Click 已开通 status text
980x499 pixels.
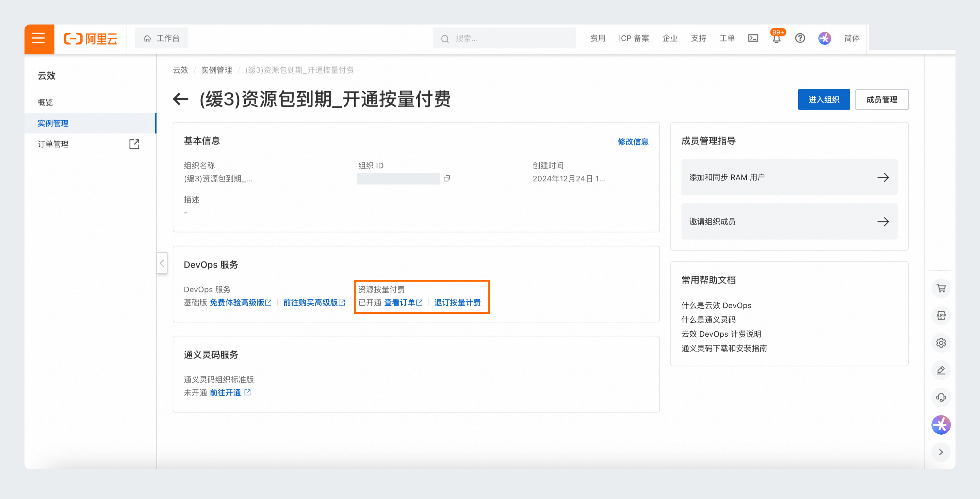370,302
